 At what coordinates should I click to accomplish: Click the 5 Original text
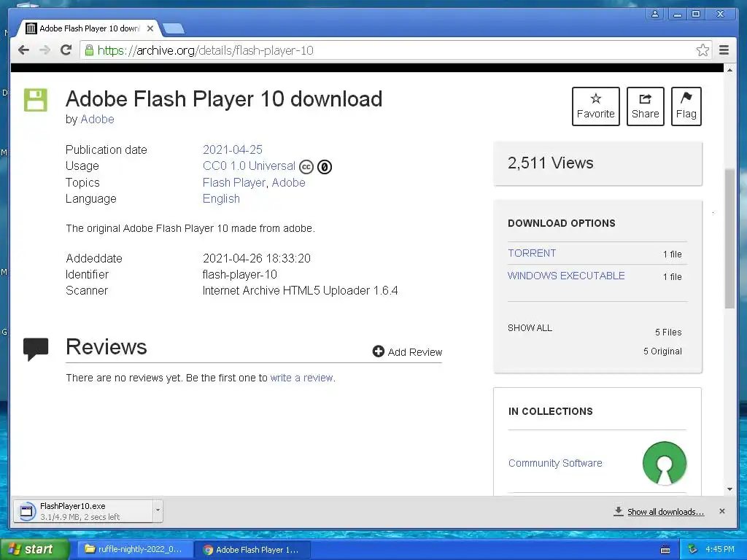tap(662, 351)
